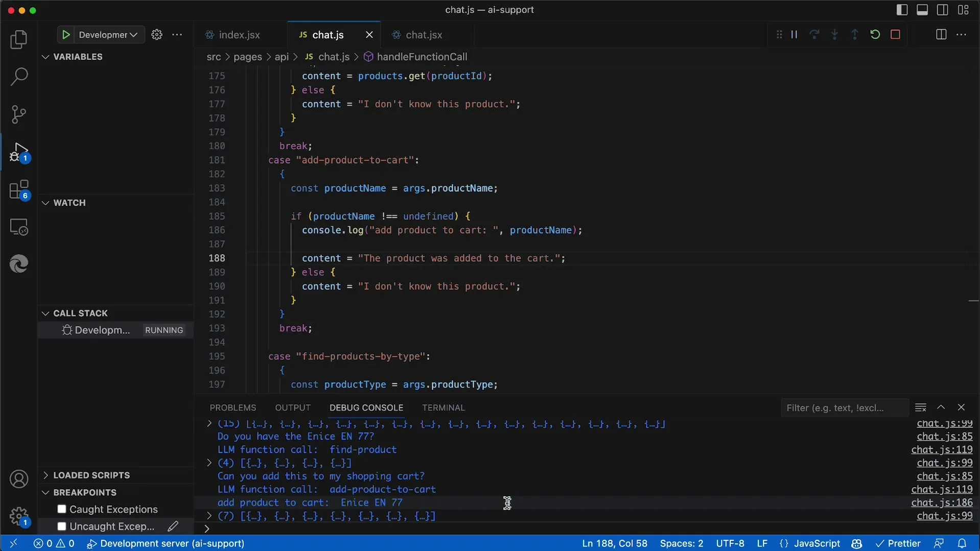The image size is (980, 551).
Task: Open errors and warnings status item
Action: tap(54, 543)
